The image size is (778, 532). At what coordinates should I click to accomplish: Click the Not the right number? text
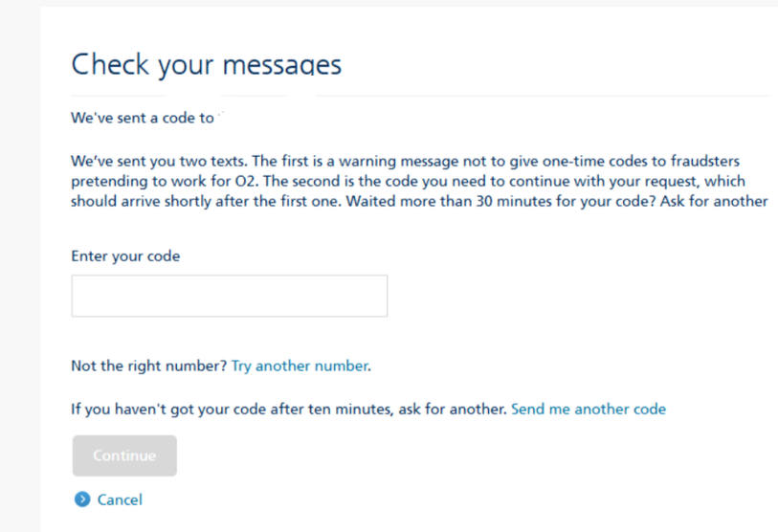tap(148, 366)
